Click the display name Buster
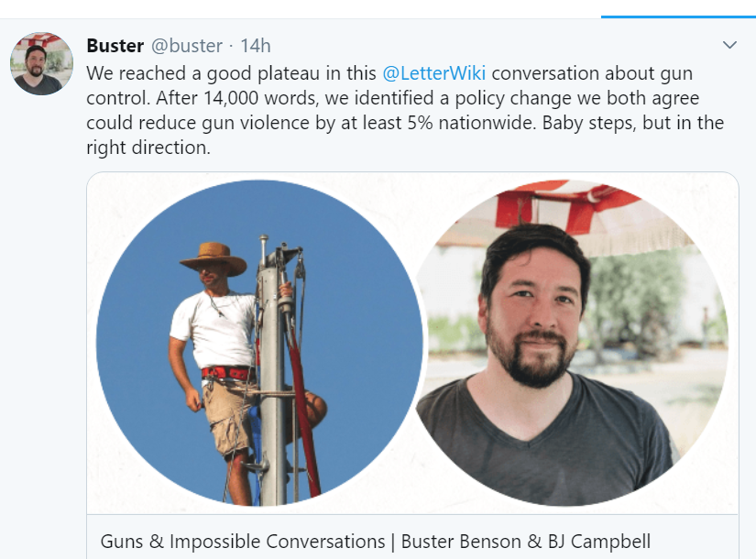The image size is (756, 559). pyautogui.click(x=115, y=46)
